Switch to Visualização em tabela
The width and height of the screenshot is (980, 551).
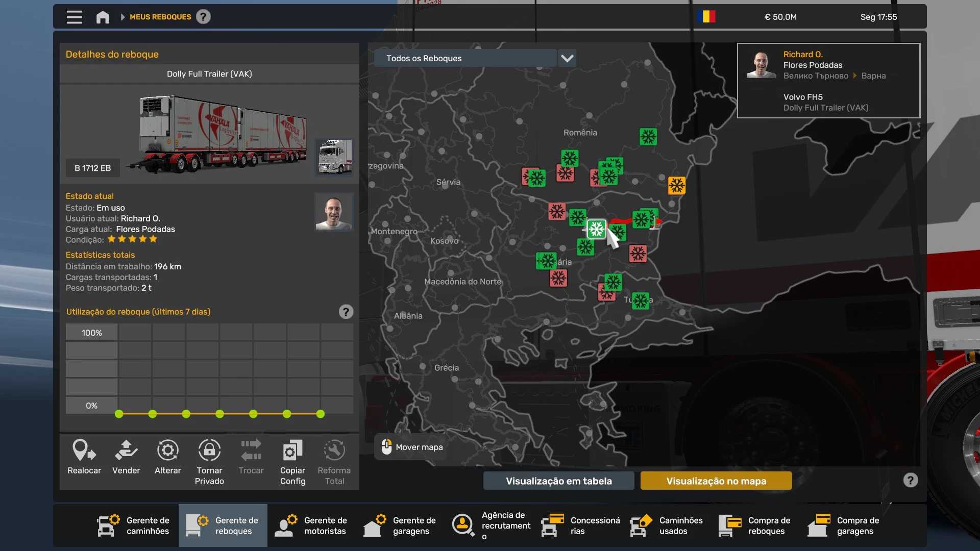558,481
